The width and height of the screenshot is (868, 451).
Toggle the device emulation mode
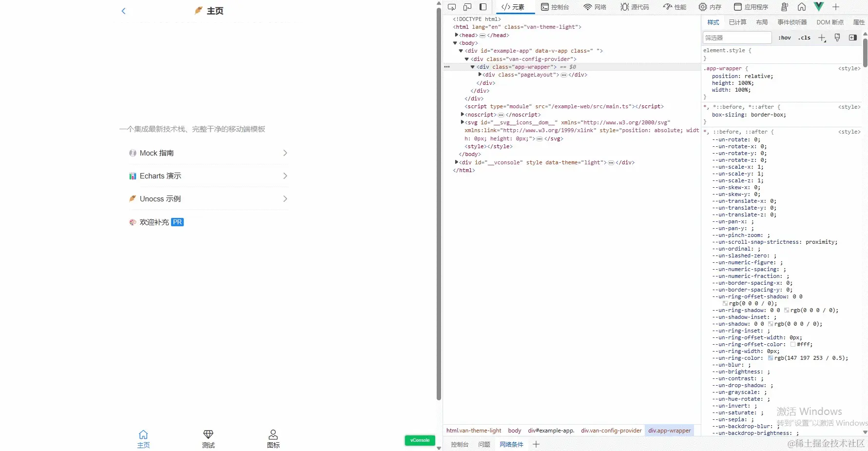pos(467,7)
